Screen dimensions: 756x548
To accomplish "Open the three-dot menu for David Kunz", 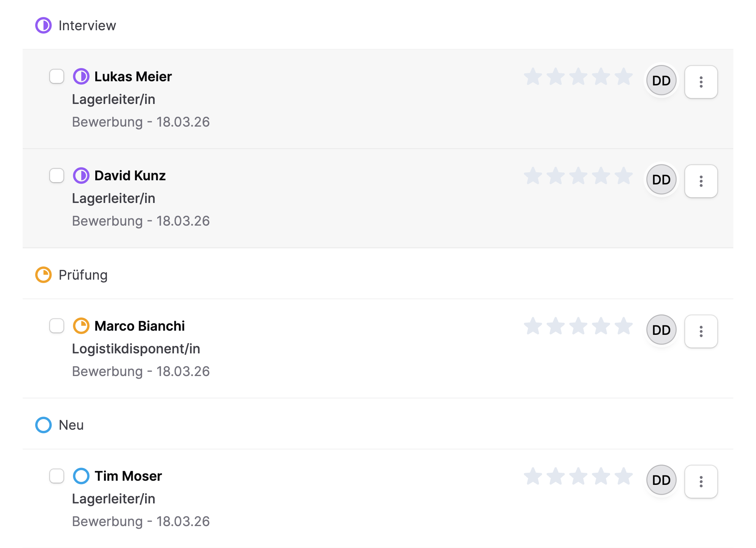I will 701,181.
